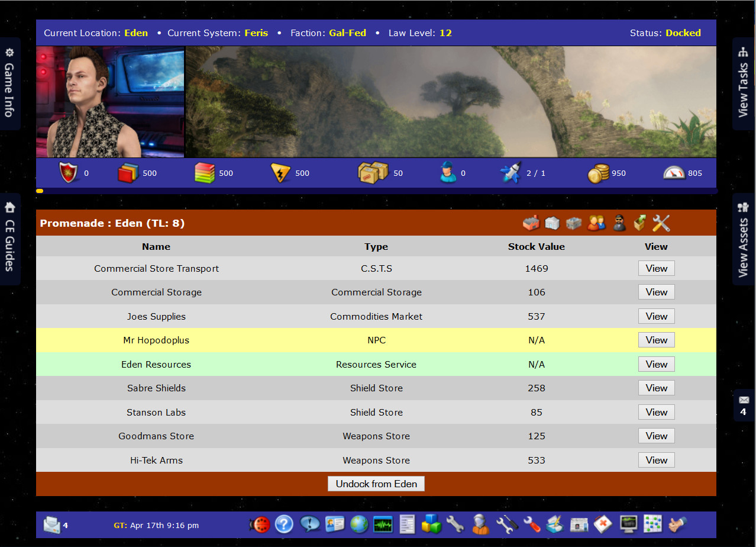This screenshot has height=547, width=756.
Task: Open the mail icon at bottom left
Action: point(51,525)
